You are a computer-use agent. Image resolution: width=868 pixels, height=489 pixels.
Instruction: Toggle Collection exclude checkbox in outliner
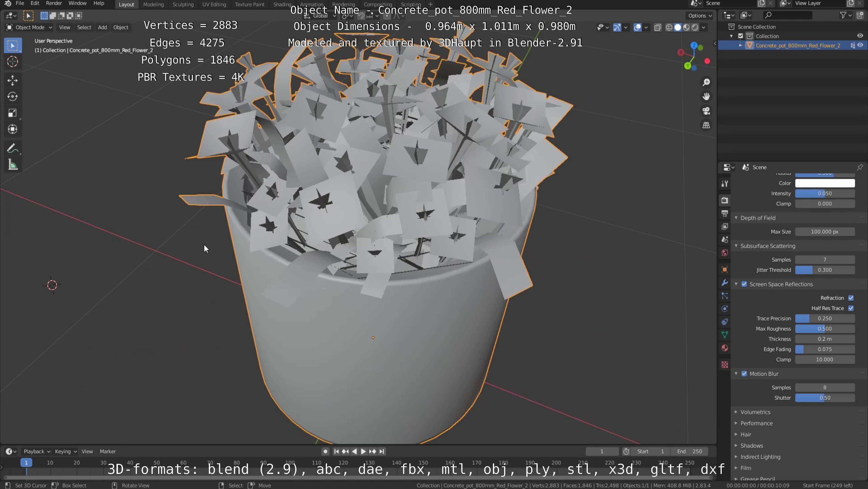click(x=740, y=36)
